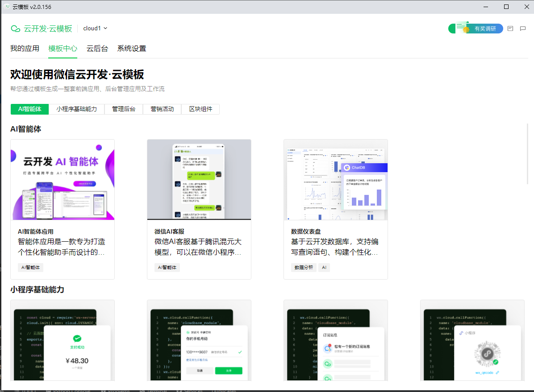Open the 你的手机号码 phone template thumbnail

point(199,340)
